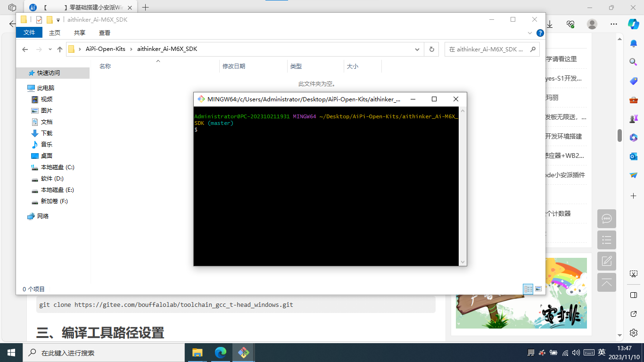Open Drop paper plane in Edge sidebar
644x362 pixels.
click(634, 175)
